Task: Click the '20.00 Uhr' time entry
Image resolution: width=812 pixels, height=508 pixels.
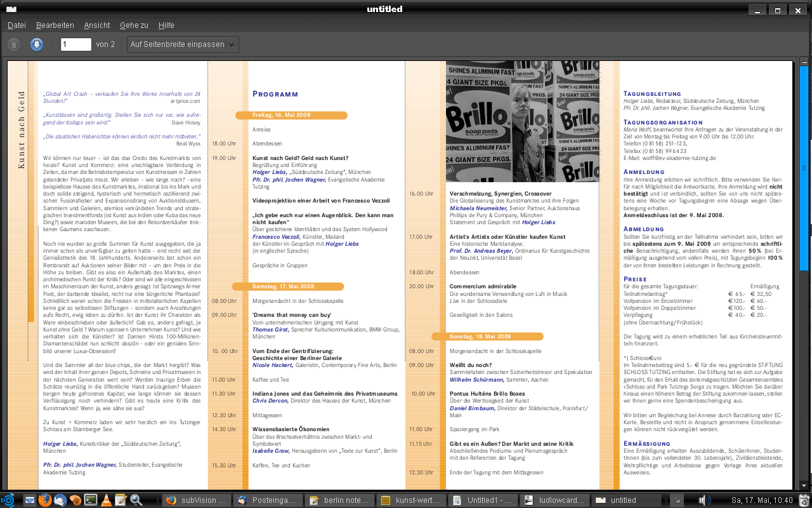Action: coord(421,286)
